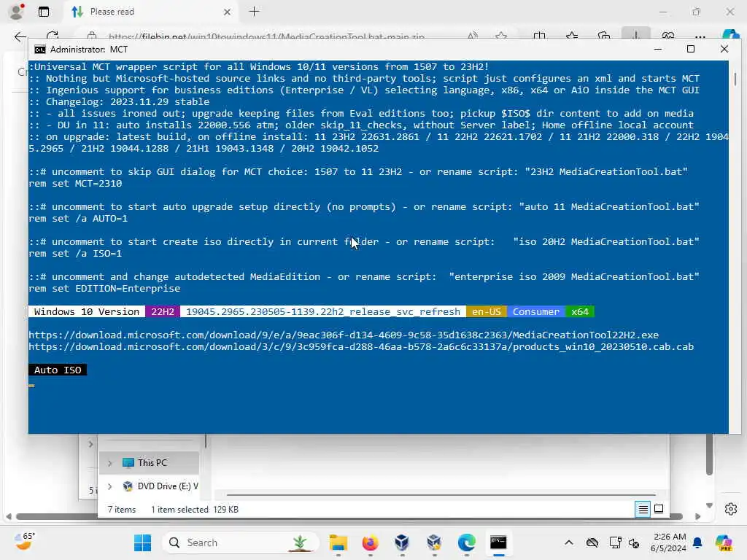Launch Firefox from taskbar
The image size is (747, 560).
tap(370, 542)
